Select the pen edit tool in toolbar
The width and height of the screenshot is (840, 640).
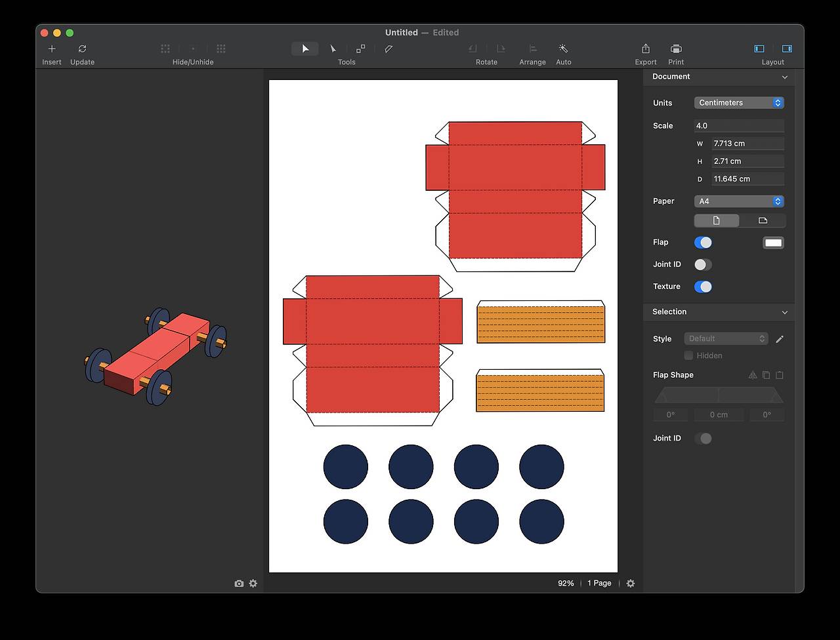coord(388,49)
